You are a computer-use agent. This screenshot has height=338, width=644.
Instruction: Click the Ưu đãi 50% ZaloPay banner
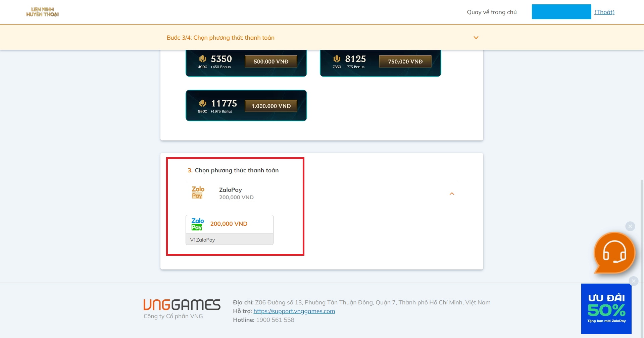click(606, 309)
